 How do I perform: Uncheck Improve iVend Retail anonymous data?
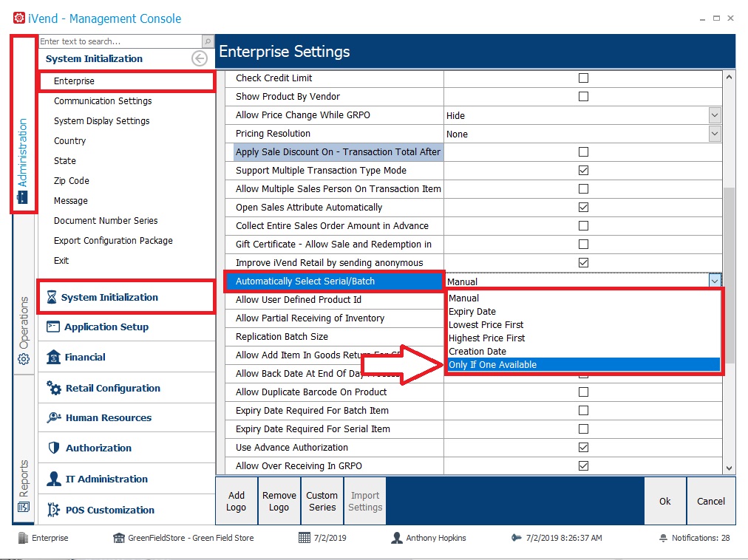pyautogui.click(x=583, y=262)
